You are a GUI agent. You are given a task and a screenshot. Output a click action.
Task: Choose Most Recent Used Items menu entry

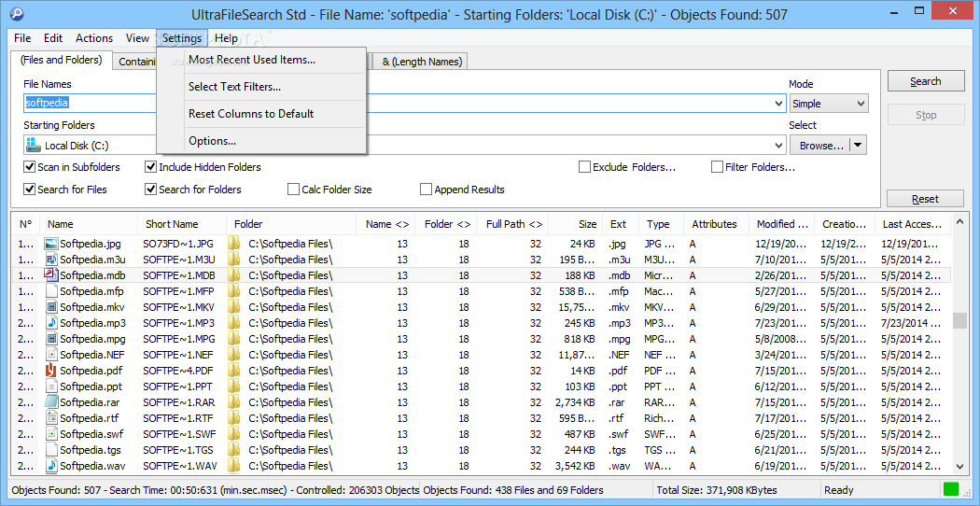point(261,60)
